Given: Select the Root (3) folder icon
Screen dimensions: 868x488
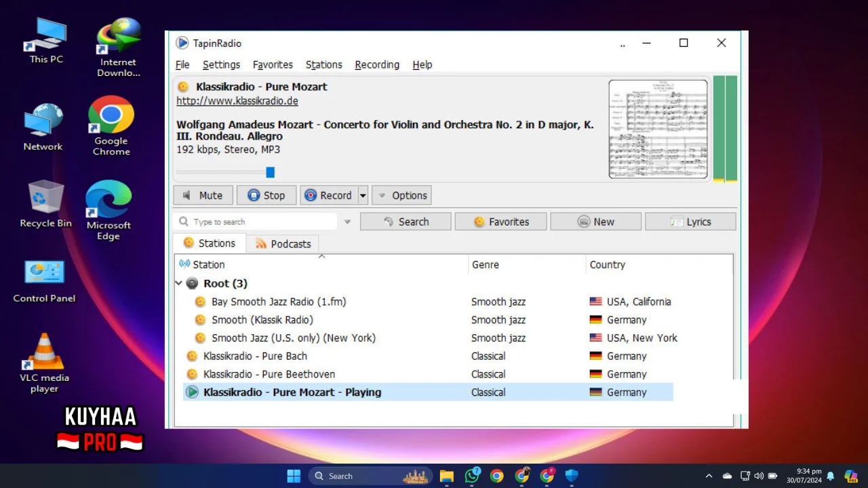Looking at the screenshot, I should tap(193, 283).
